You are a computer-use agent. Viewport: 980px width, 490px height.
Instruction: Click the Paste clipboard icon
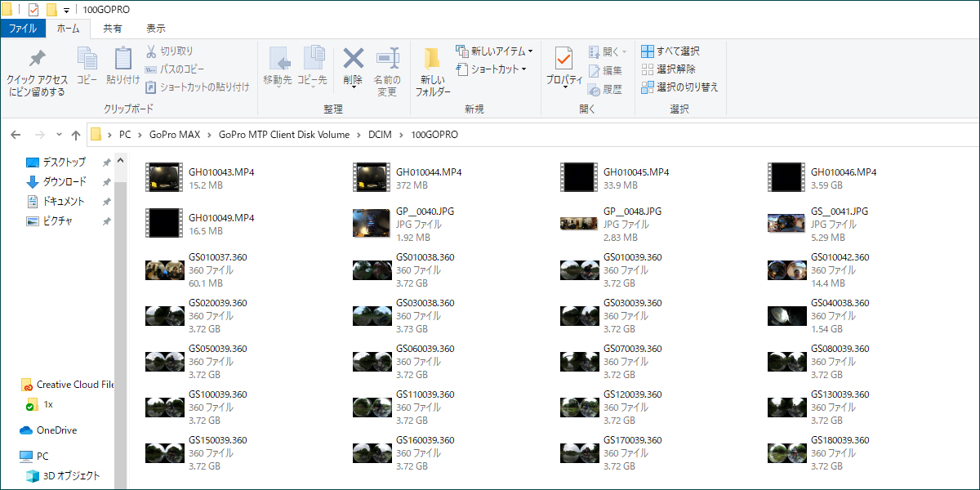122,60
